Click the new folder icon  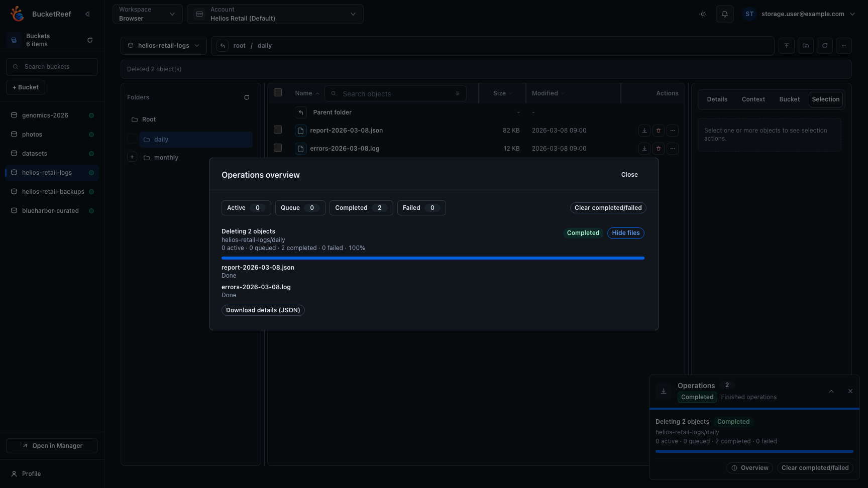(806, 46)
